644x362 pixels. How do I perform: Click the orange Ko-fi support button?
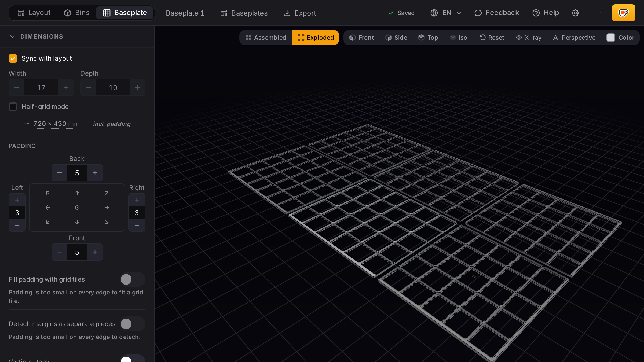623,13
